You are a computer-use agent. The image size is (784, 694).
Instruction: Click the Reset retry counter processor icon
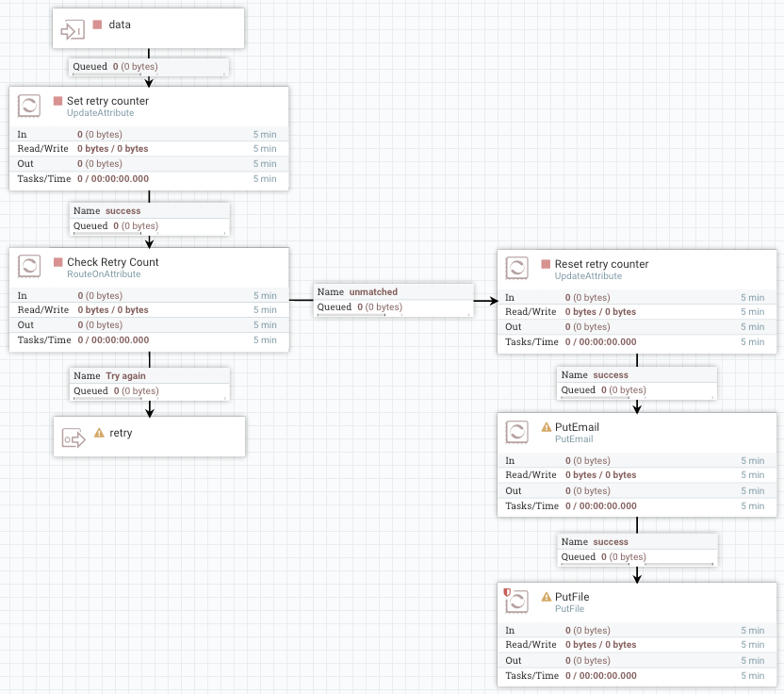coord(517,269)
